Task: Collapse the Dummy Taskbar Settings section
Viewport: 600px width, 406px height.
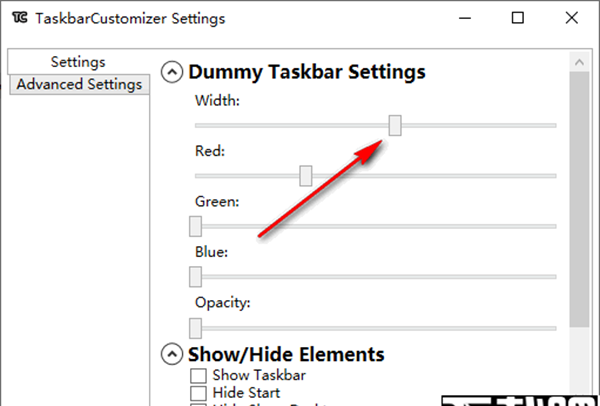Action: click(172, 72)
